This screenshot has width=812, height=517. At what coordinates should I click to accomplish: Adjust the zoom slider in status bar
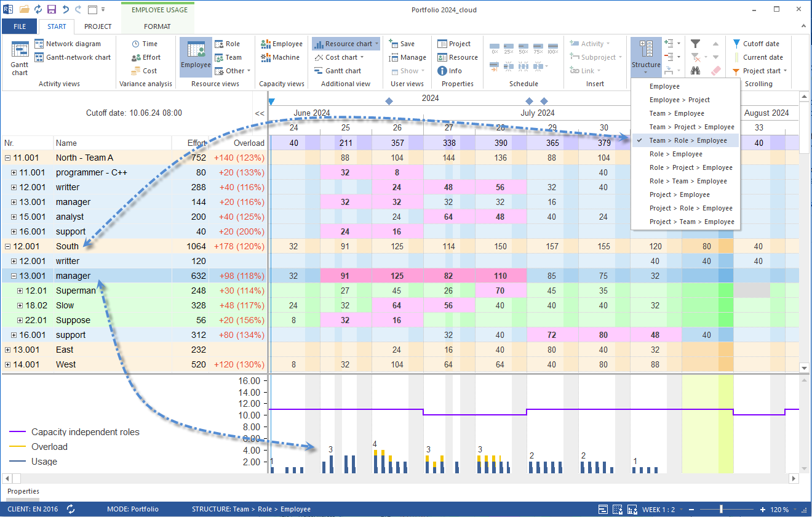point(720,510)
